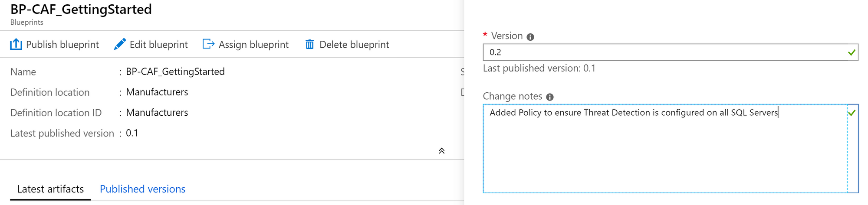This screenshot has width=868, height=205.
Task: Click the green checkmark in Change notes box
Action: point(852,113)
